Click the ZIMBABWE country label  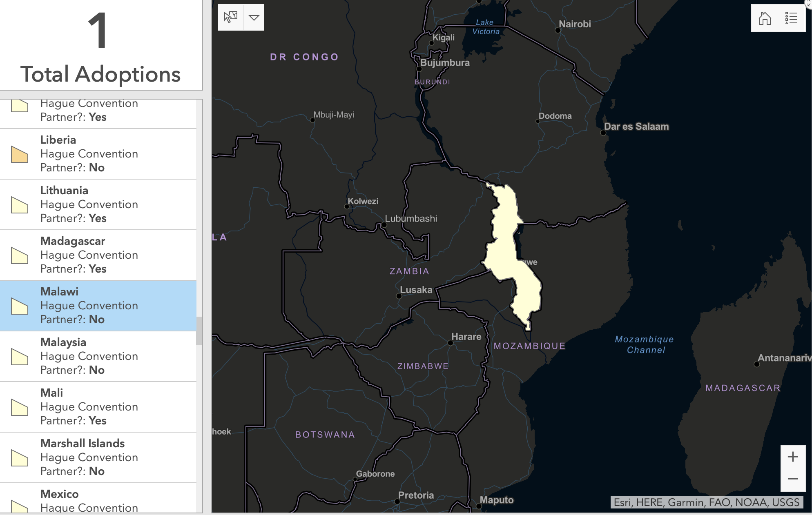coord(423,366)
